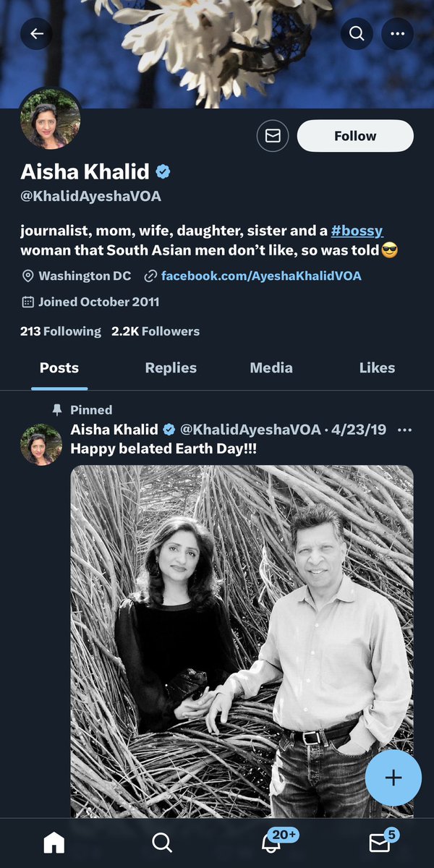The width and height of the screenshot is (434, 868).
Task: Open the #bossy hashtag link
Action: [357, 231]
